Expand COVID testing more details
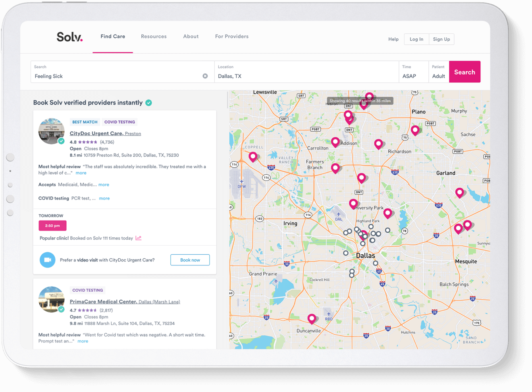This screenshot has height=392, width=532. point(104,198)
